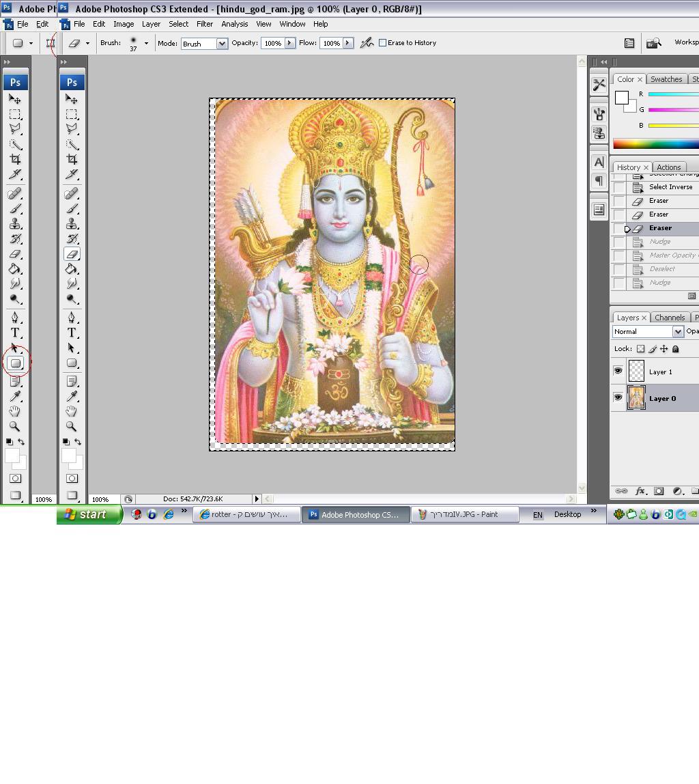This screenshot has width=699, height=784.
Task: Add a layer mask from the Layers panel
Action: click(x=659, y=491)
